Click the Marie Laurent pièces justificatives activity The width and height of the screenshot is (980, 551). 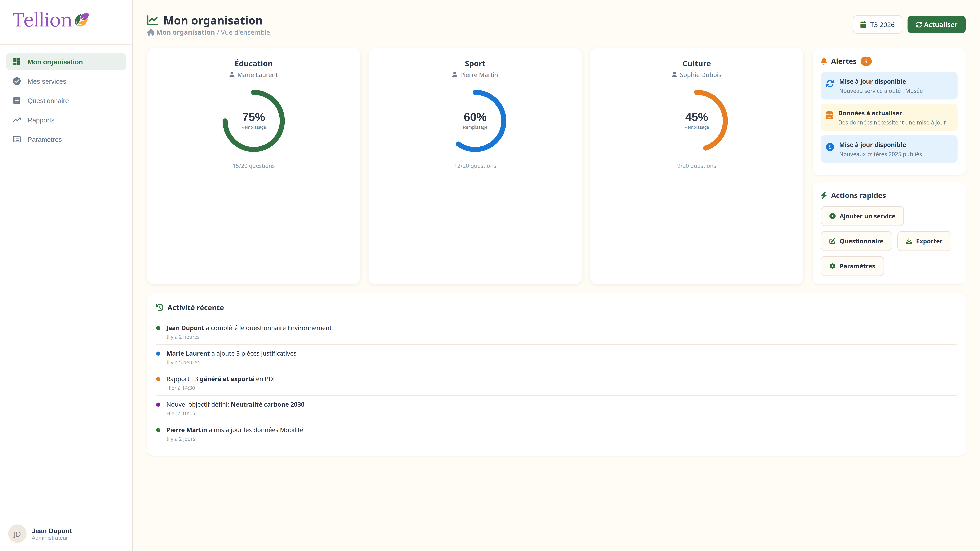click(x=556, y=357)
